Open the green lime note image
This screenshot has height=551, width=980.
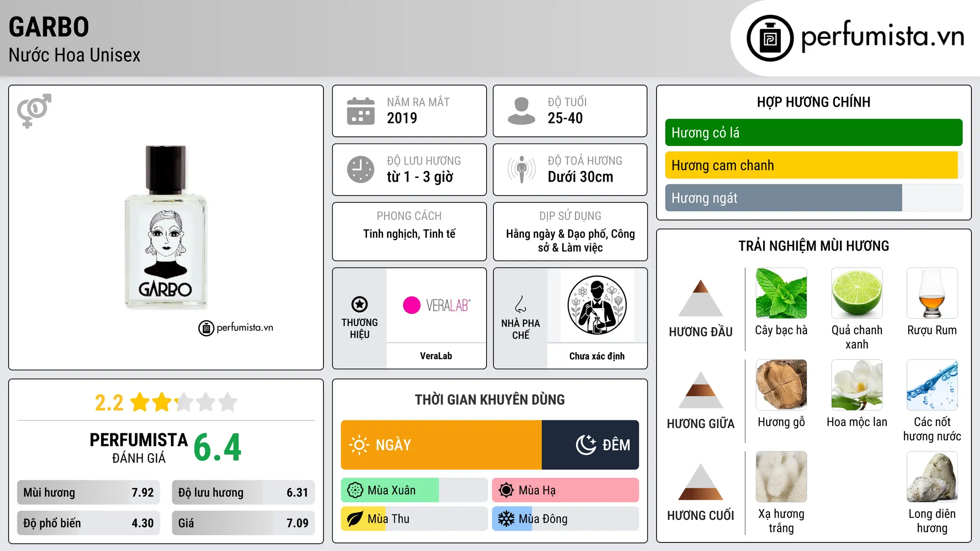(x=857, y=293)
